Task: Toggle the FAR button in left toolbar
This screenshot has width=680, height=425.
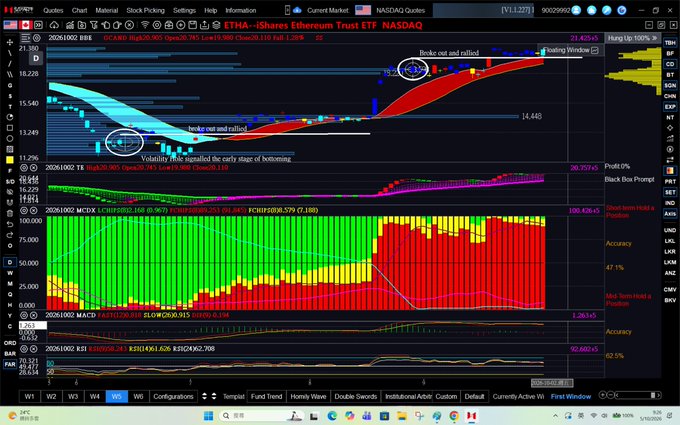Action: click(x=10, y=364)
